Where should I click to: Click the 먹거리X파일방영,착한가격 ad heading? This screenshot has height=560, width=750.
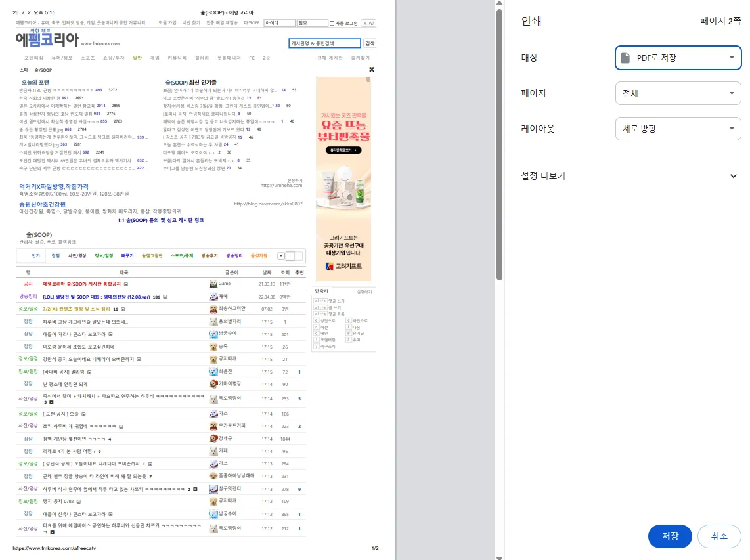point(54,186)
